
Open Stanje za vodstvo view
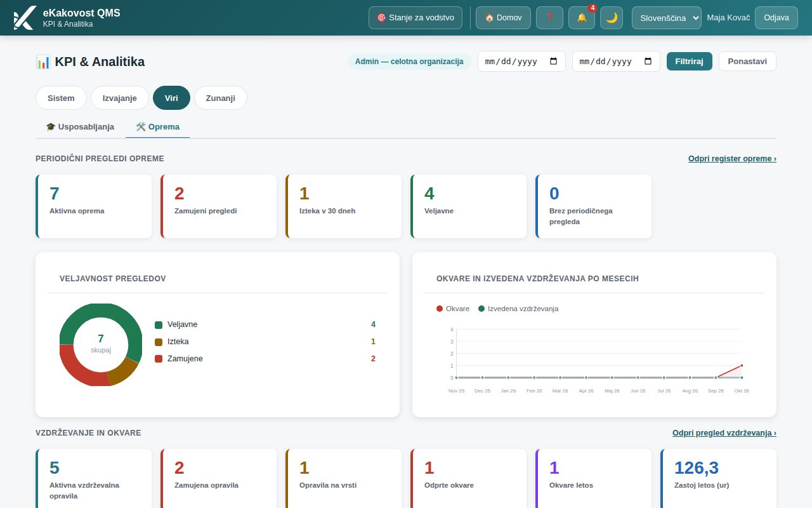[416, 18]
